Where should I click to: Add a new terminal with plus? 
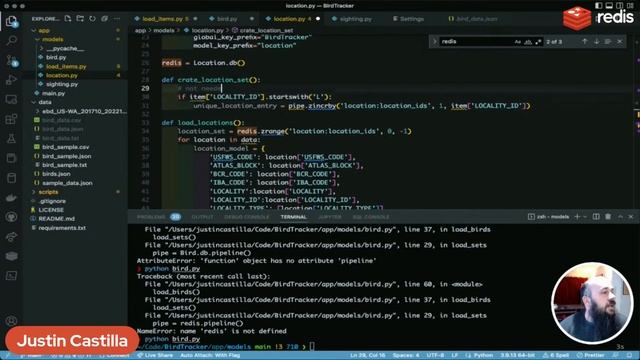(577, 217)
